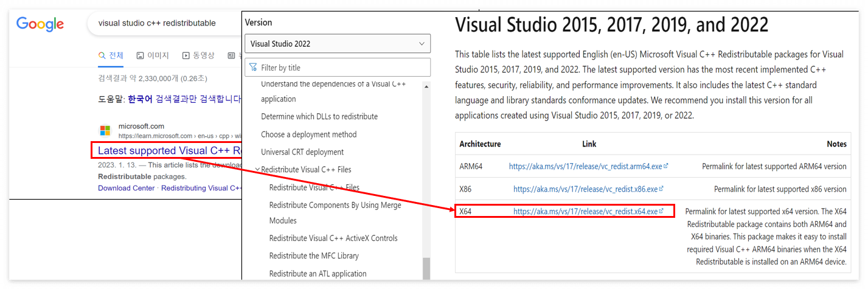Open the vc_redist.arm64.exe download link
This screenshot has height=289, width=868.
[x=589, y=166]
